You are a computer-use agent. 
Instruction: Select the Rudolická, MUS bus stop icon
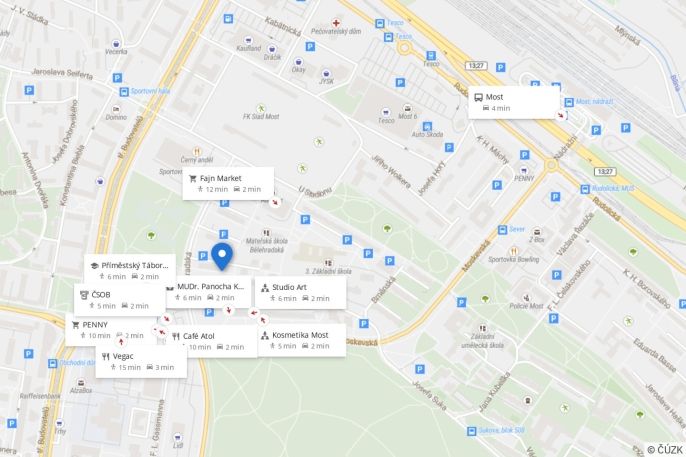coord(585,189)
